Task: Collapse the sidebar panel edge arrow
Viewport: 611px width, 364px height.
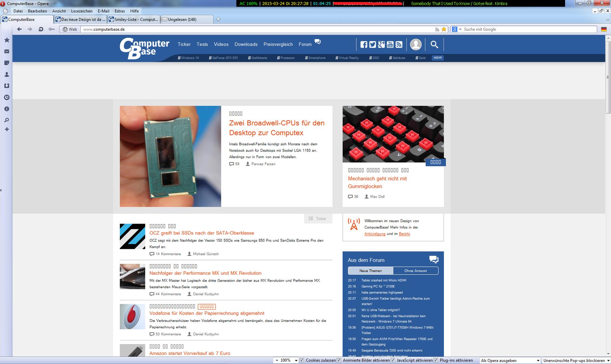Action: [x=1, y=190]
